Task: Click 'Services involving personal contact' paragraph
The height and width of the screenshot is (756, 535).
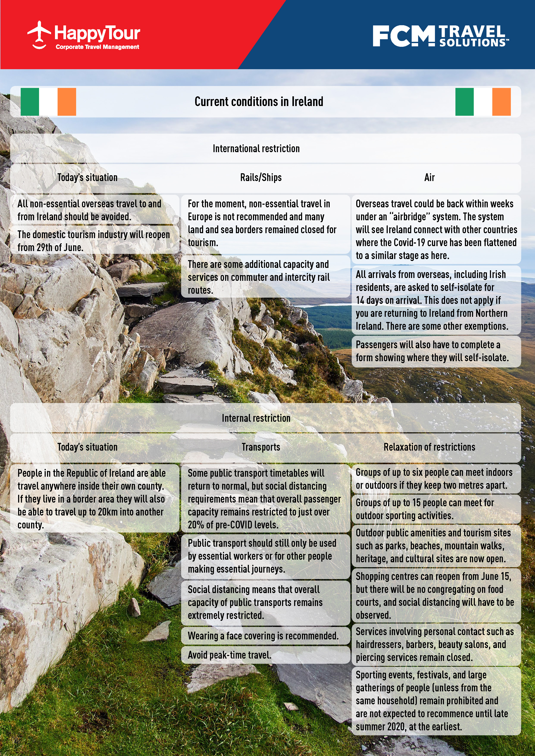Action: coord(436,644)
